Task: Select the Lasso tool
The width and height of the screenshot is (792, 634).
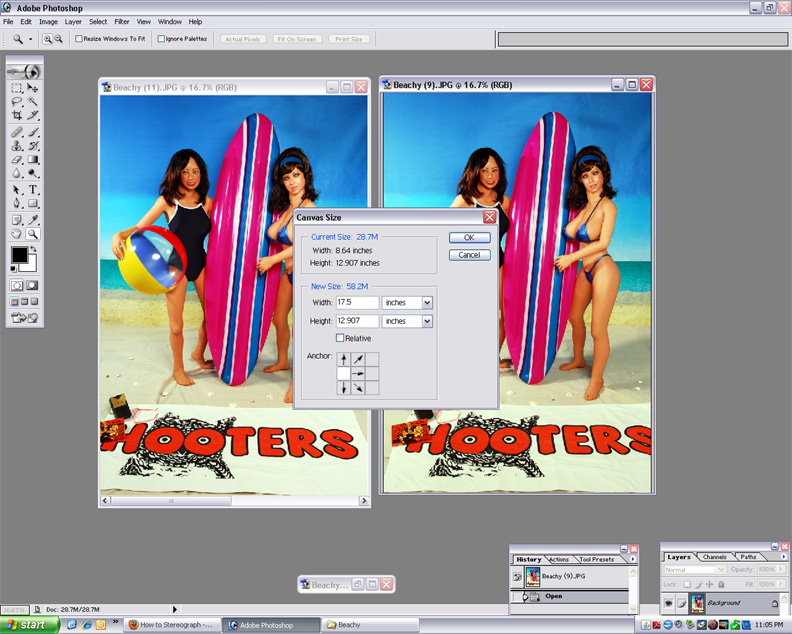Action: [x=17, y=102]
